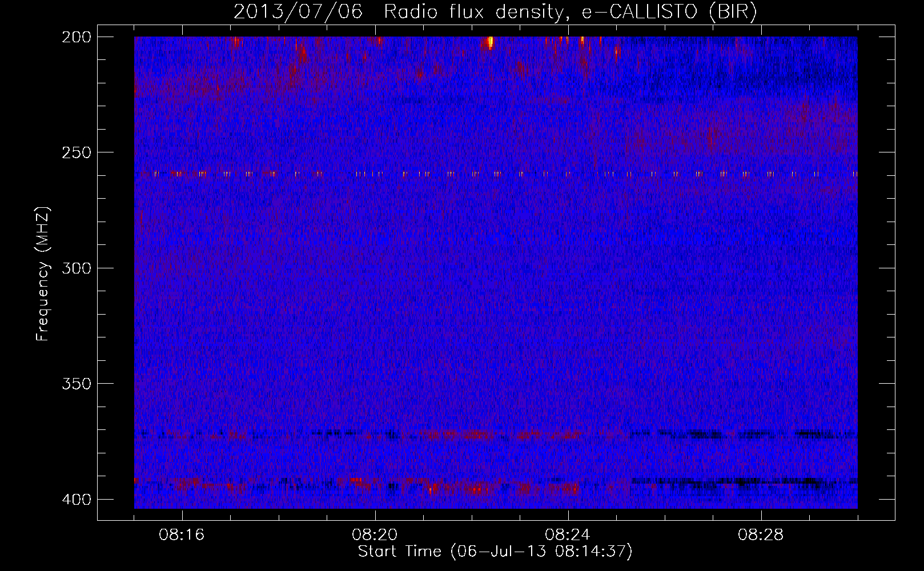Screen dimensions: 924x571
Task: Click the 08:16 time tick label
Action: pos(182,535)
